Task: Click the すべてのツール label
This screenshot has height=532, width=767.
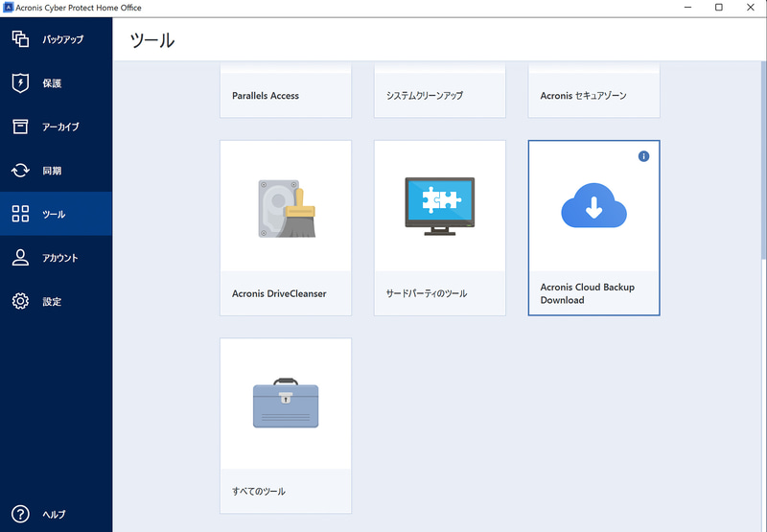Action: pos(259,491)
